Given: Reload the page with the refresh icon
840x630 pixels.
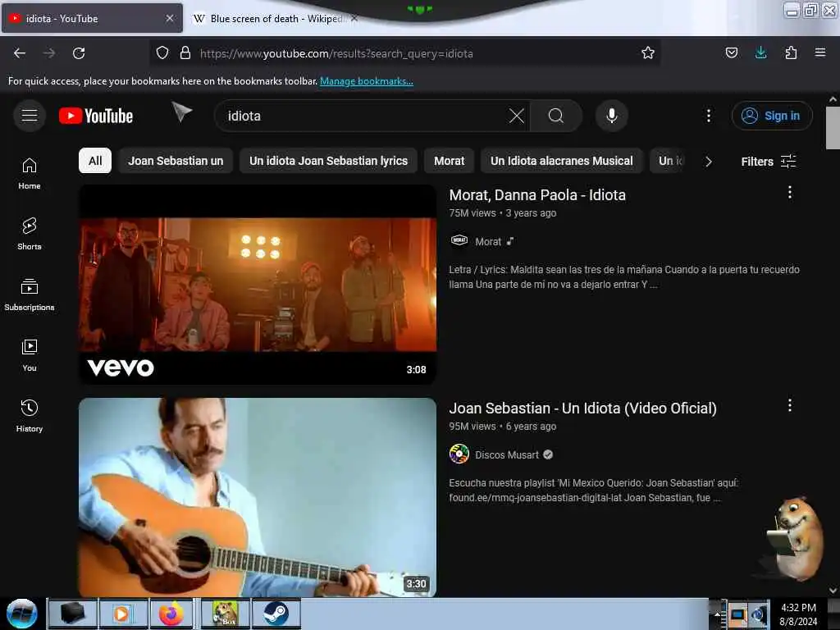Looking at the screenshot, I should (x=79, y=53).
